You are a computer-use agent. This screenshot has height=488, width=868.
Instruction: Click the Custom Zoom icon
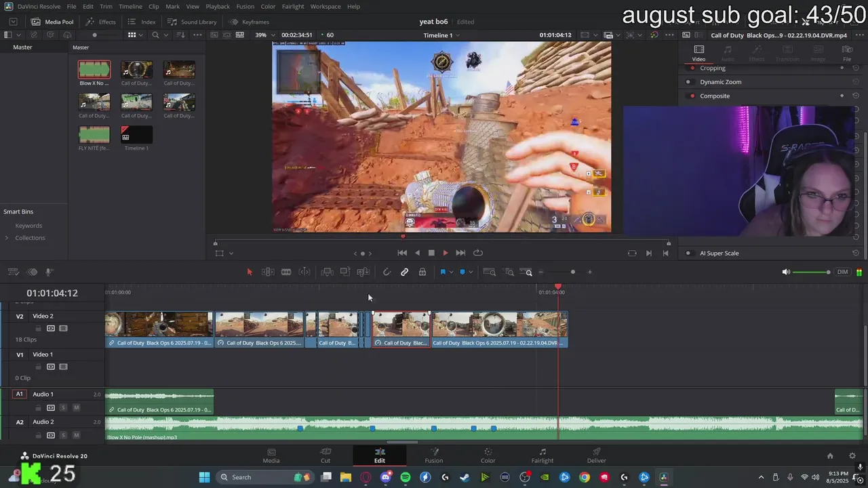tap(528, 272)
